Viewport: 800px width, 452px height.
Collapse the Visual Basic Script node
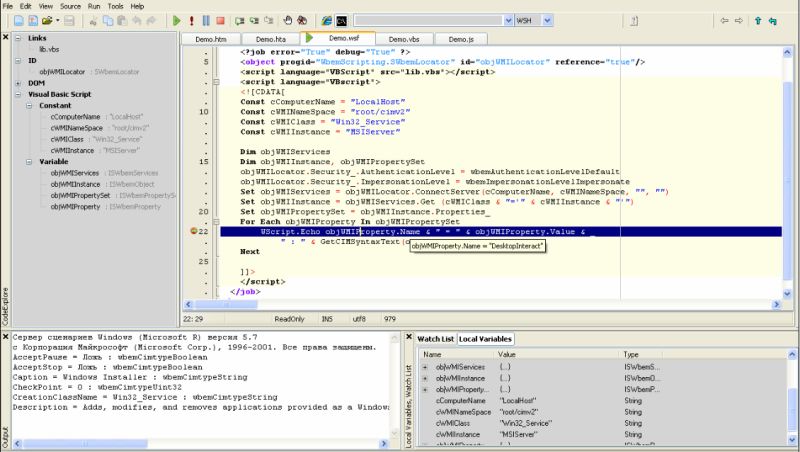click(20, 94)
